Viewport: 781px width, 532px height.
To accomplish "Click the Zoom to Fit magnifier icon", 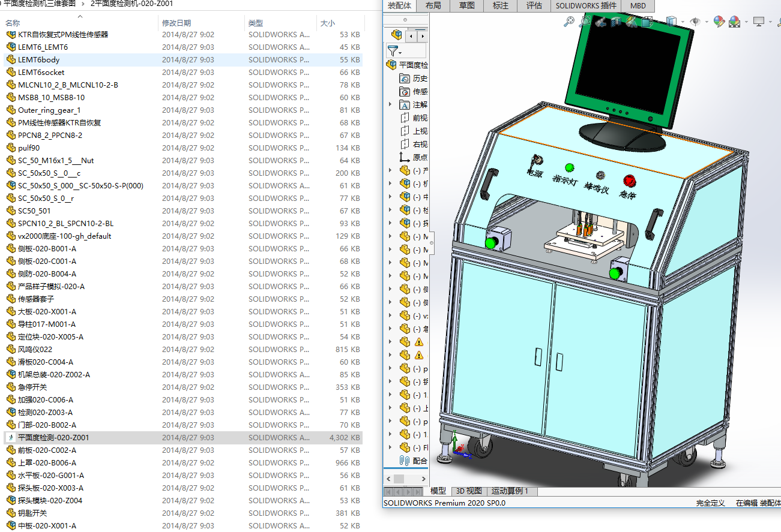I will pos(569,22).
